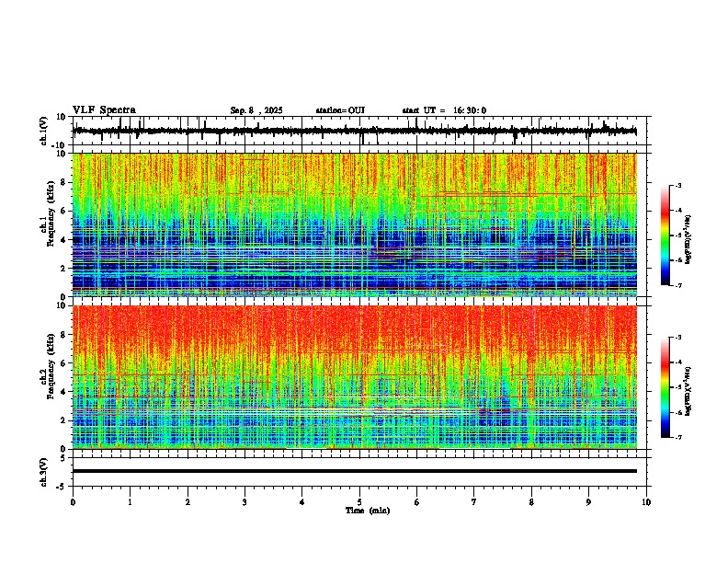Click the 6 kHz tick of ch.1 spectrogram
Viewport: 728px width, 563px height.
(63, 212)
